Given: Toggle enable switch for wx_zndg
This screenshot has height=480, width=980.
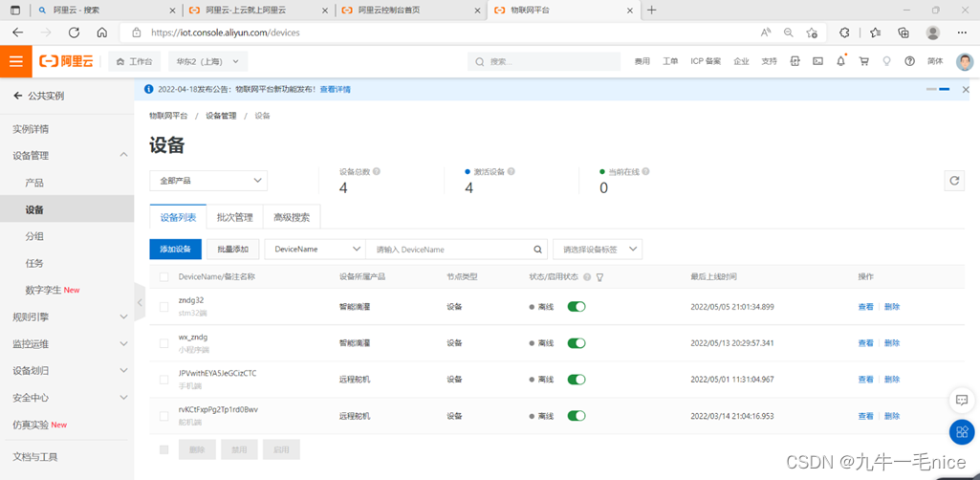Looking at the screenshot, I should [577, 343].
